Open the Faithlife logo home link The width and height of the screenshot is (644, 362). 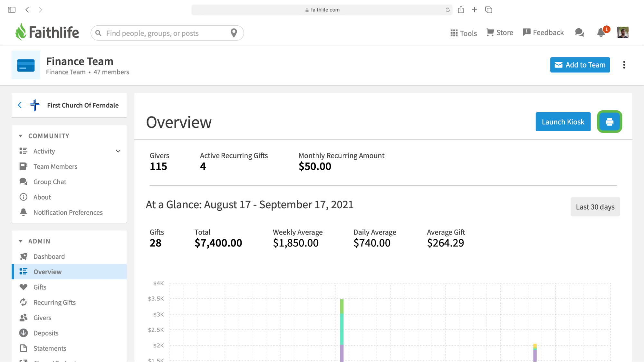(x=47, y=32)
